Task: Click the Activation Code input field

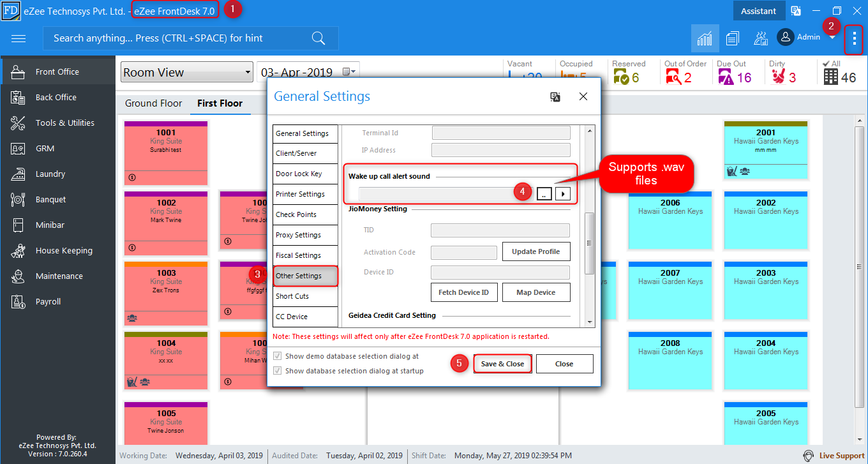Action: click(x=464, y=253)
